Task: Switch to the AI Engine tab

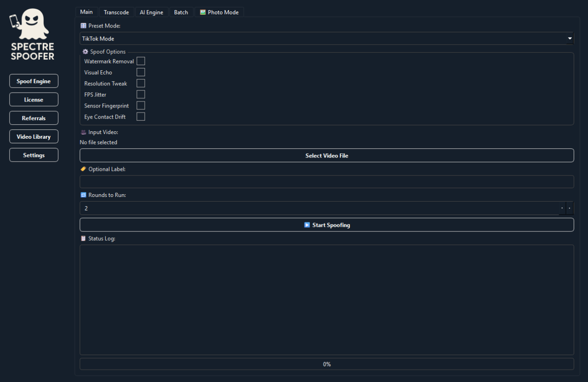Action: [152, 12]
